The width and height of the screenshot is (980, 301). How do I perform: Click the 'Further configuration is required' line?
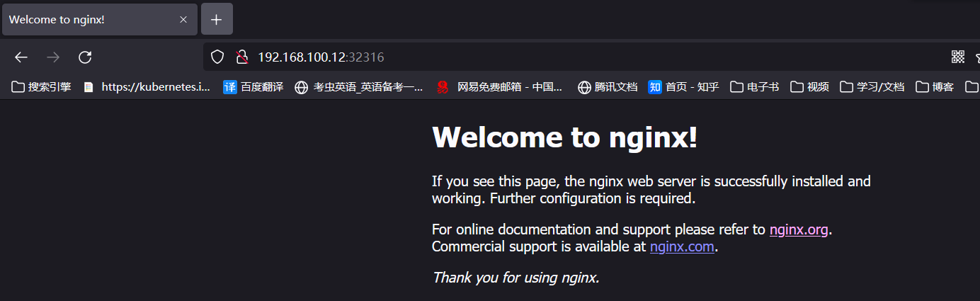tap(593, 199)
